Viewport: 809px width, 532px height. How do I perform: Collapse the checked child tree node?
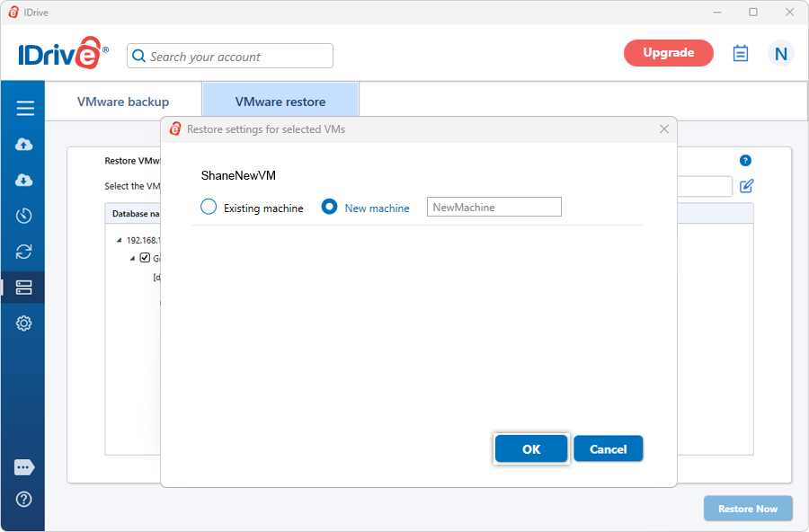133,258
